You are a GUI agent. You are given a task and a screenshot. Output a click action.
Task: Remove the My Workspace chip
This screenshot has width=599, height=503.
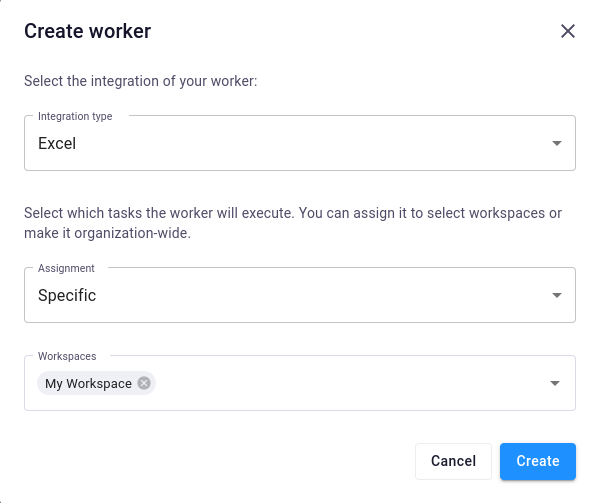144,383
